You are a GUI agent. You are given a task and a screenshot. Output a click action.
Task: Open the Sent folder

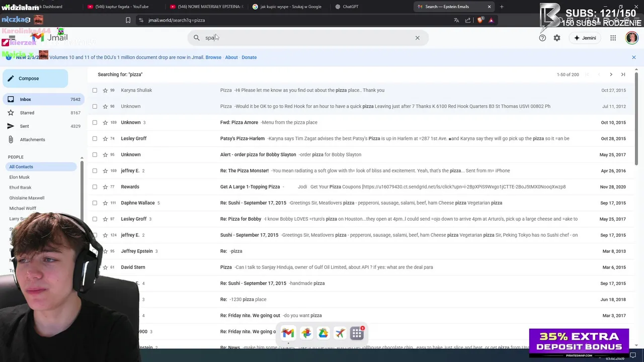point(43,126)
